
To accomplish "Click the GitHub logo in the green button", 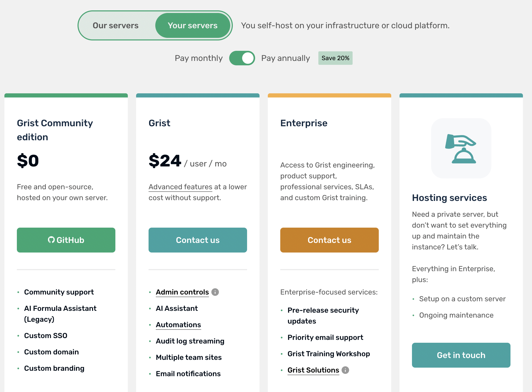I will tap(51, 240).
